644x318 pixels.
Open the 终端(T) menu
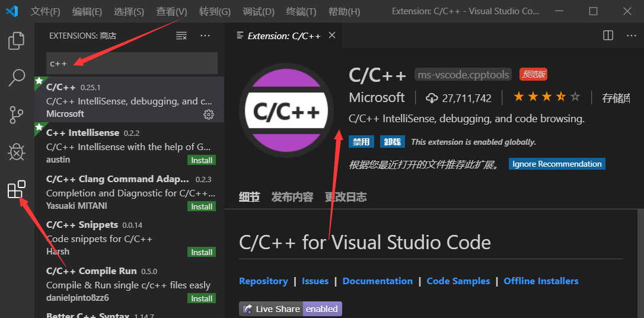pyautogui.click(x=301, y=11)
